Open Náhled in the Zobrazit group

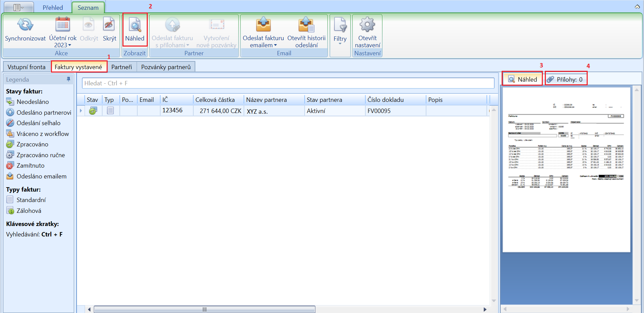coord(135,30)
